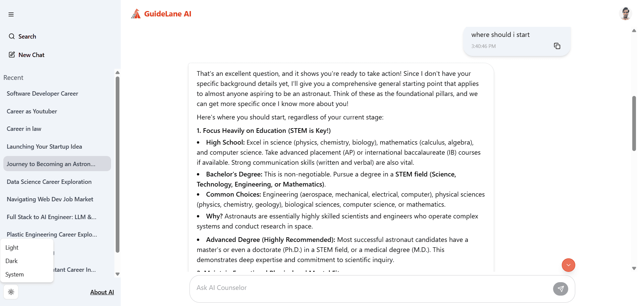Viewport: 644px width, 306px height.
Task: Toggle the hamburger sidebar menu icon
Action: coord(11,14)
